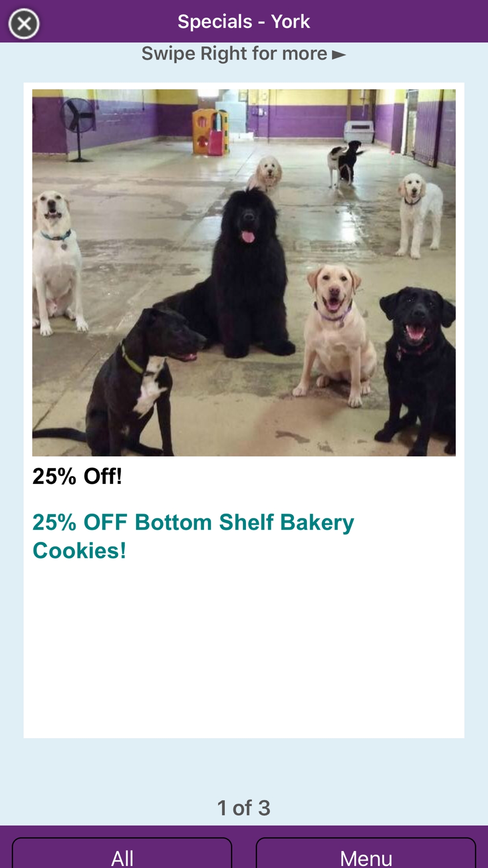Tap the right-pointing arrow after 'for more'

point(339,55)
